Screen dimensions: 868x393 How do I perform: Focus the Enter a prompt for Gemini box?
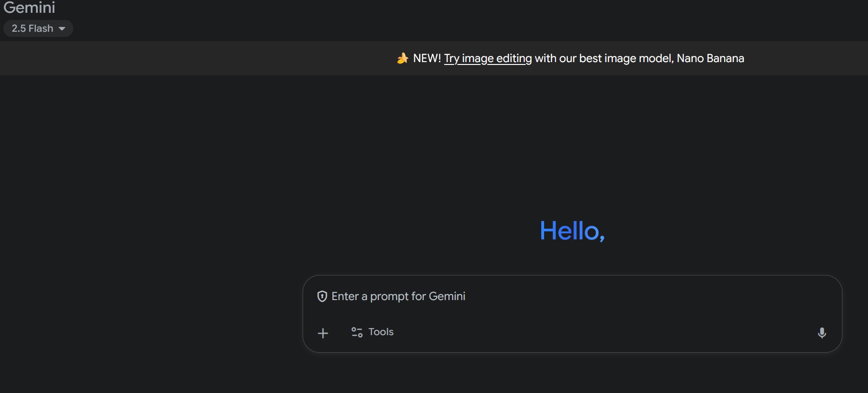coord(521,296)
